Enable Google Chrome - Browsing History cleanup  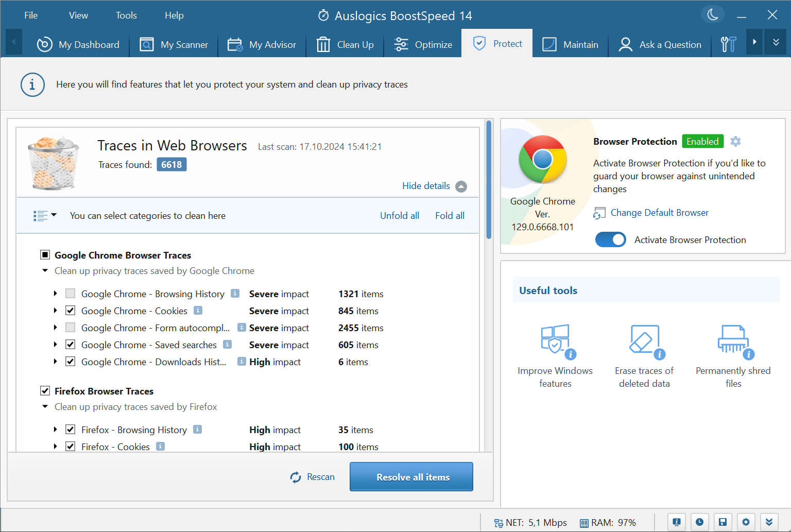[70, 294]
